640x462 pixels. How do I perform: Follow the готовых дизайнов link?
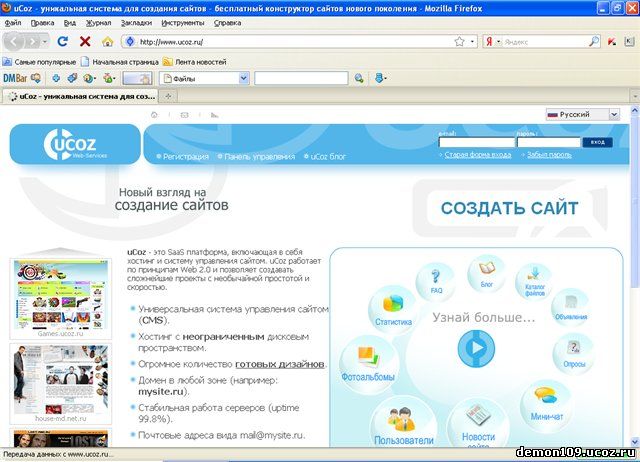click(280, 364)
